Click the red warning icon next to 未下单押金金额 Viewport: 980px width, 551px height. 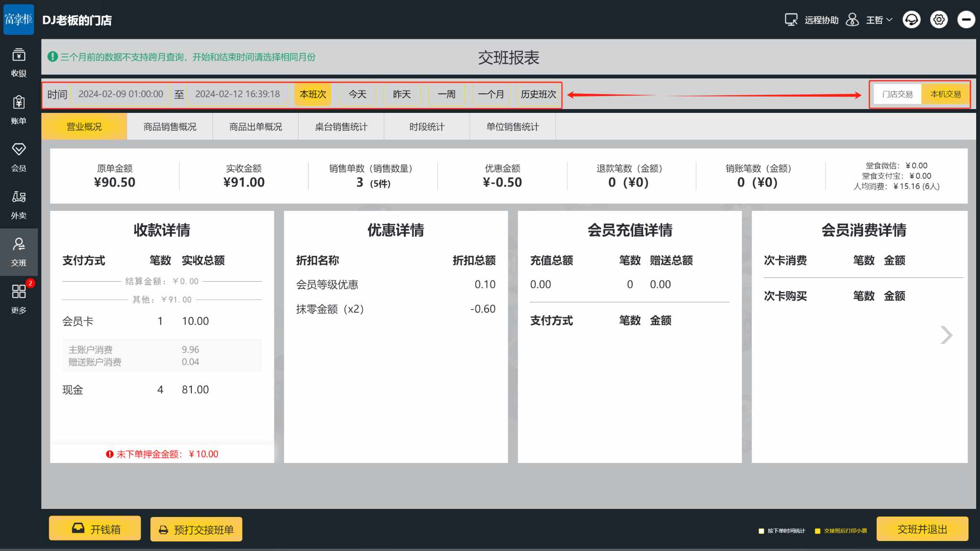[110, 454]
